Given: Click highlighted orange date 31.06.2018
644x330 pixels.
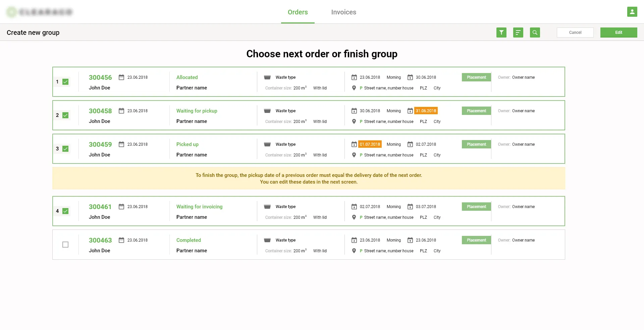Looking at the screenshot, I should point(426,111).
